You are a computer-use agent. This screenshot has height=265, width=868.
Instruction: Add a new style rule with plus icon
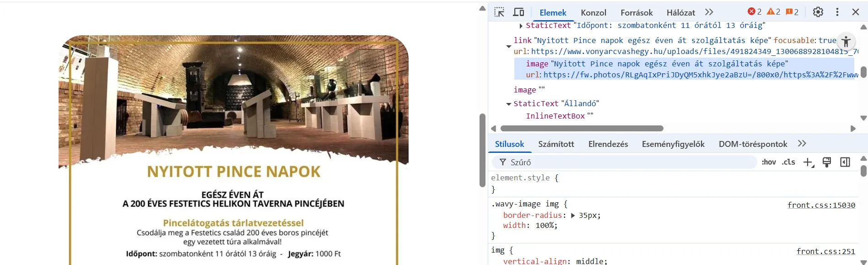(809, 162)
